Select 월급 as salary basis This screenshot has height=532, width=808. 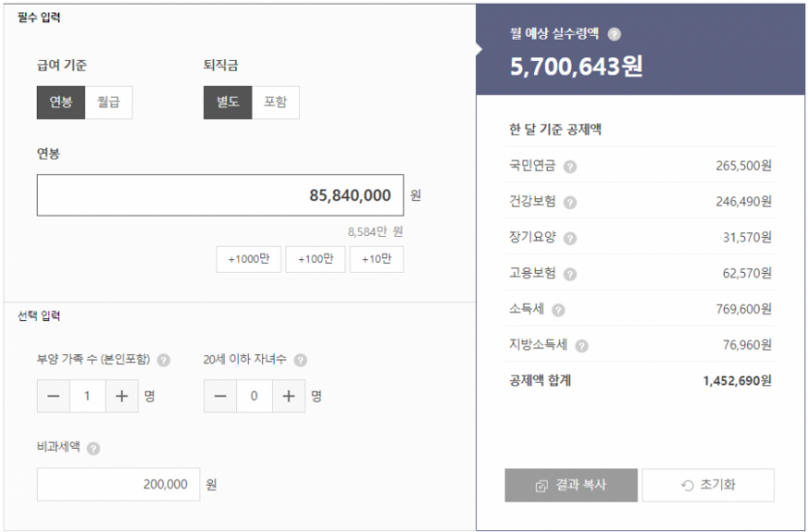[108, 103]
